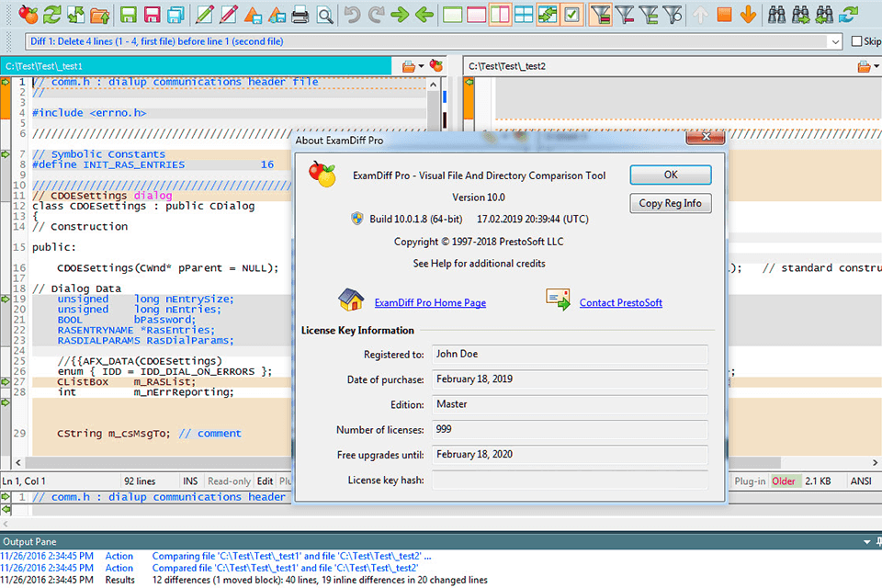Screen dimensions: 882x588
Task: Click the Read-only button in status bar
Action: point(229,481)
